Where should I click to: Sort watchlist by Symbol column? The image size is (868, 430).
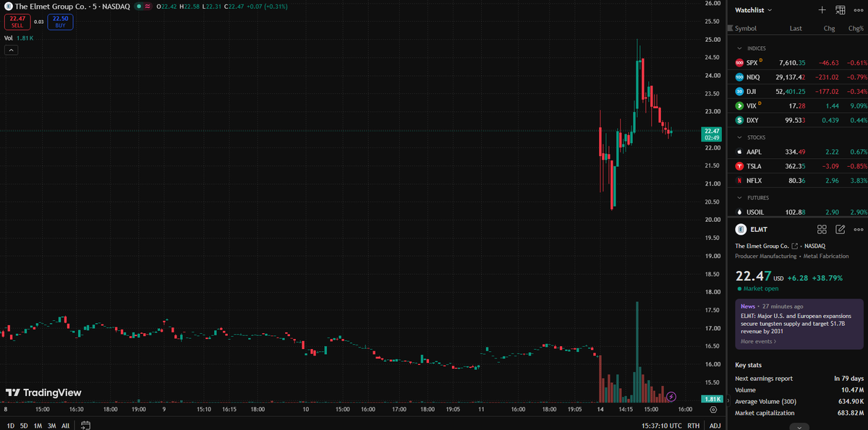tap(746, 28)
